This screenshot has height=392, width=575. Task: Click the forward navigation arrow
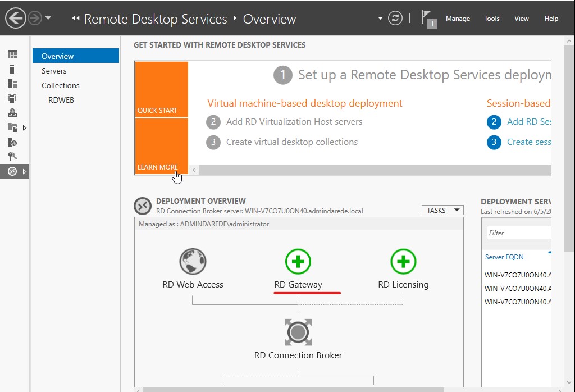click(35, 18)
